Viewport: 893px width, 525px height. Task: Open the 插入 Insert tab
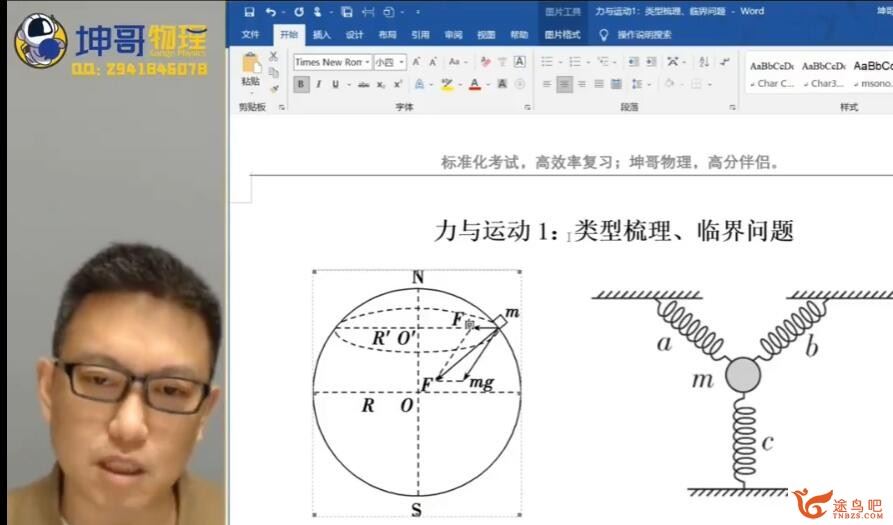(x=322, y=35)
